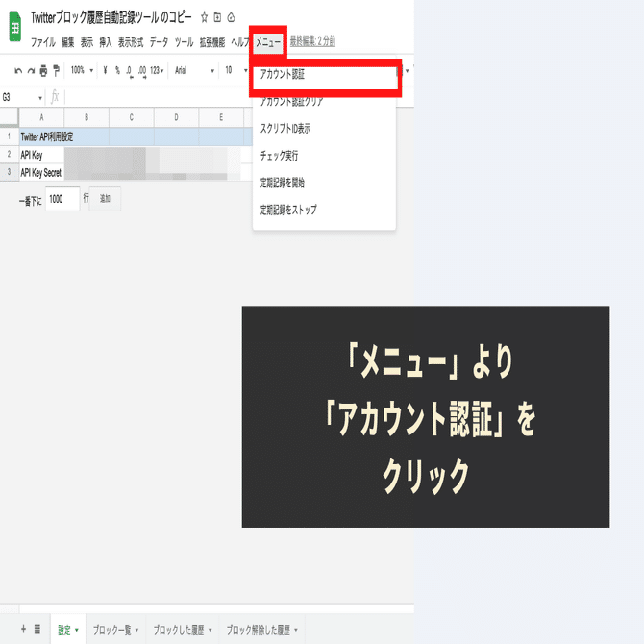Open the ツール menu

[x=184, y=42]
